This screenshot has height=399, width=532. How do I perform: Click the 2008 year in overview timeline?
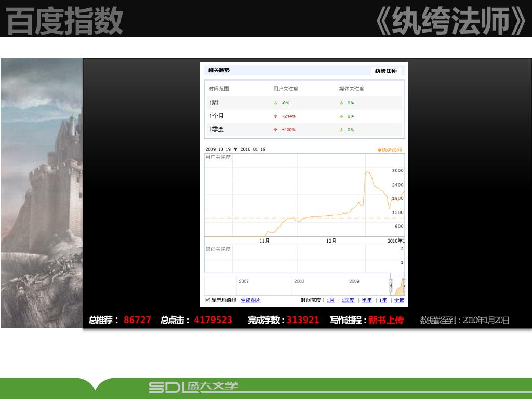[x=299, y=281]
